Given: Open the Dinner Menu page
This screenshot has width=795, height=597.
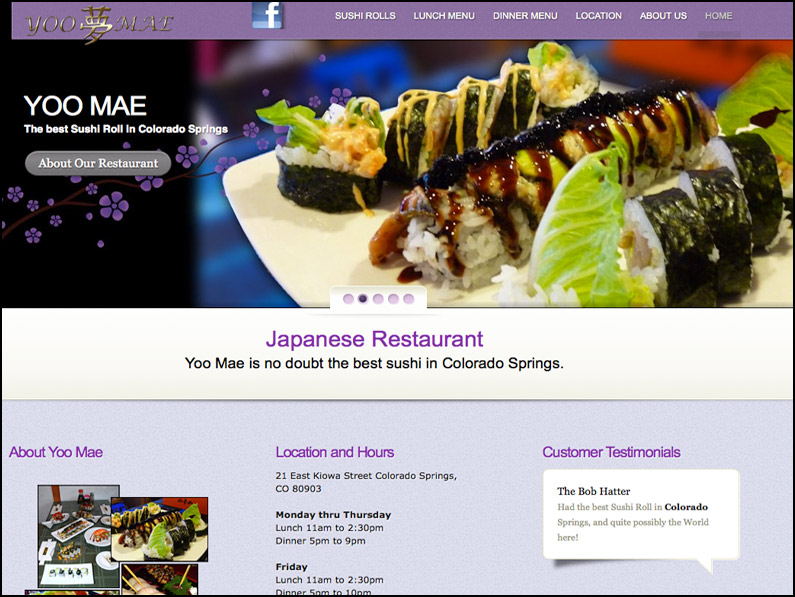Looking at the screenshot, I should tap(525, 16).
